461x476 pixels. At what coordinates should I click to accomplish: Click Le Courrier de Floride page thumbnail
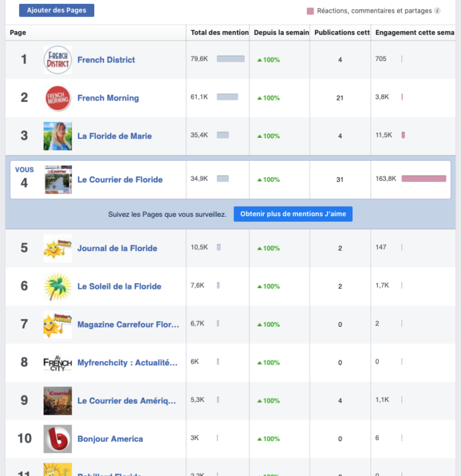58,180
